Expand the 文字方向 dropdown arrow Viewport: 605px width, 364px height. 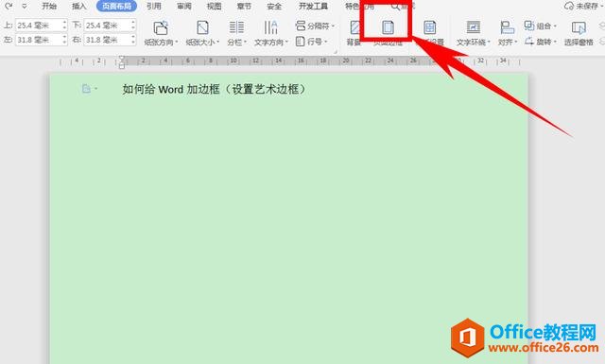pos(286,43)
